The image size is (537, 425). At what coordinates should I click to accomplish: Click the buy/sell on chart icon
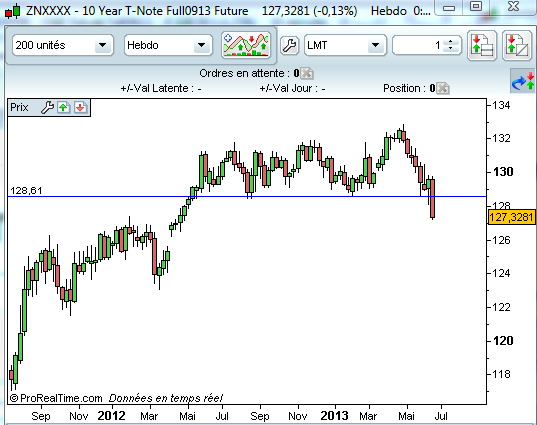click(x=516, y=45)
